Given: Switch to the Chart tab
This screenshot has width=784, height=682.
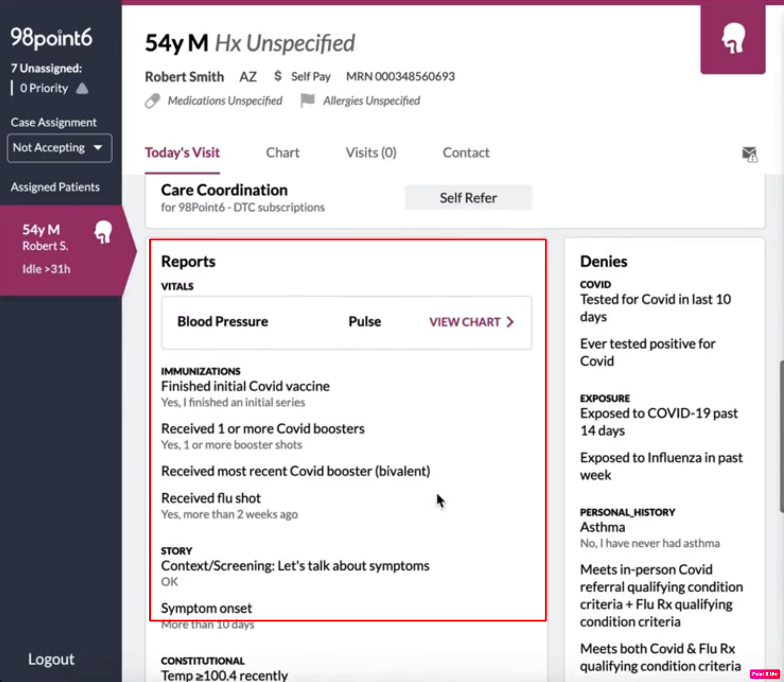Looking at the screenshot, I should (283, 153).
